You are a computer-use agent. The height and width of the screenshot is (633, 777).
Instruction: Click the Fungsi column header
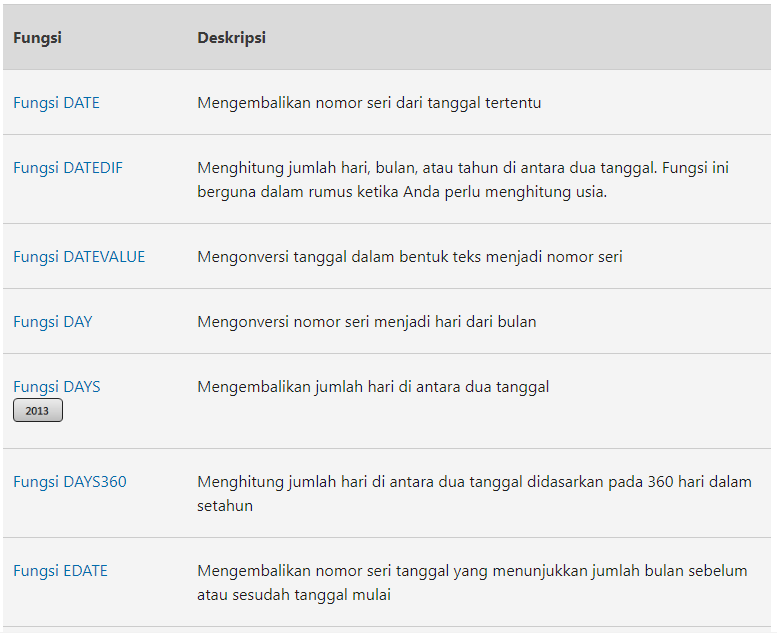click(38, 38)
